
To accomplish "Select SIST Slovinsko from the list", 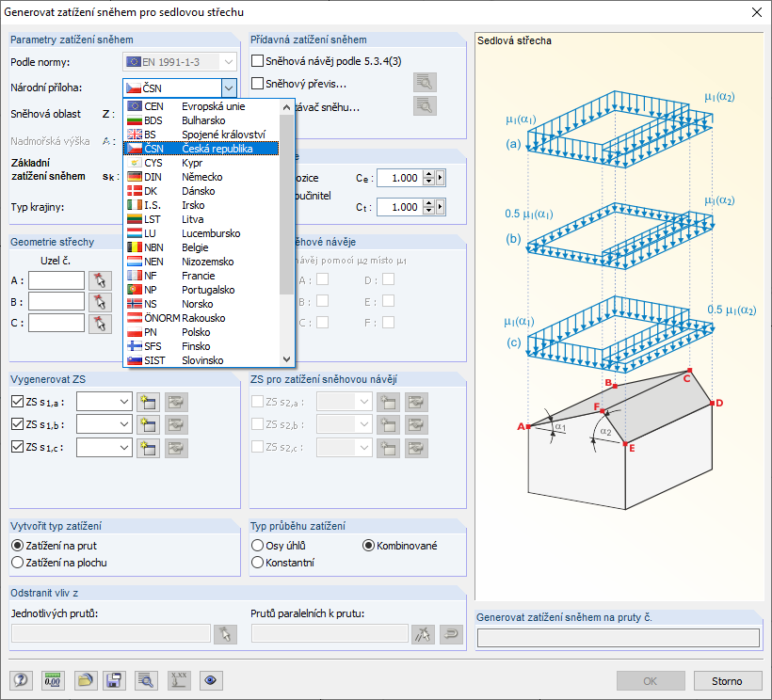I will 201,360.
